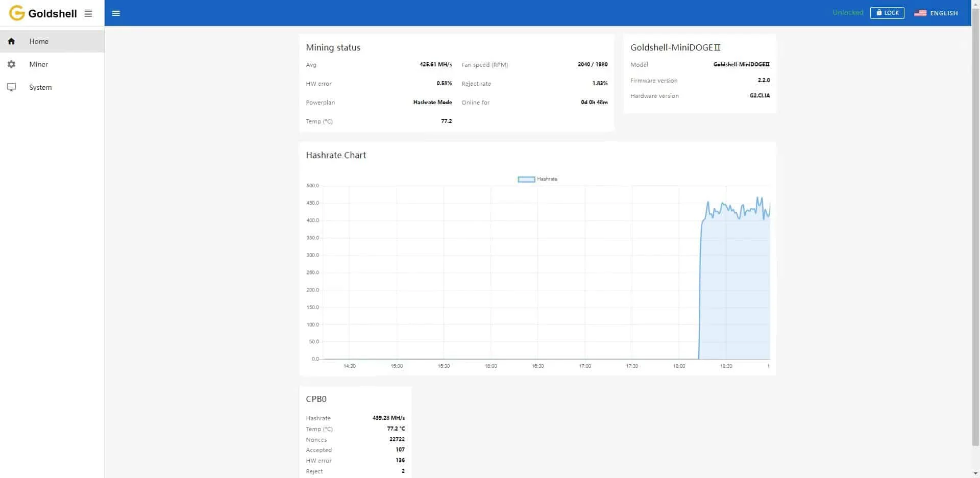Click the System monitor icon
This screenshot has height=478, width=980.
pos(11,87)
